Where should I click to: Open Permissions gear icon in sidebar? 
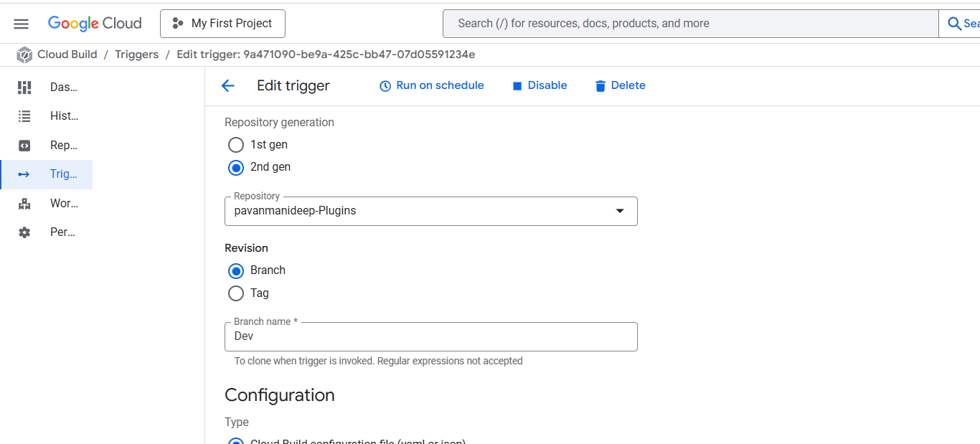[x=24, y=232]
